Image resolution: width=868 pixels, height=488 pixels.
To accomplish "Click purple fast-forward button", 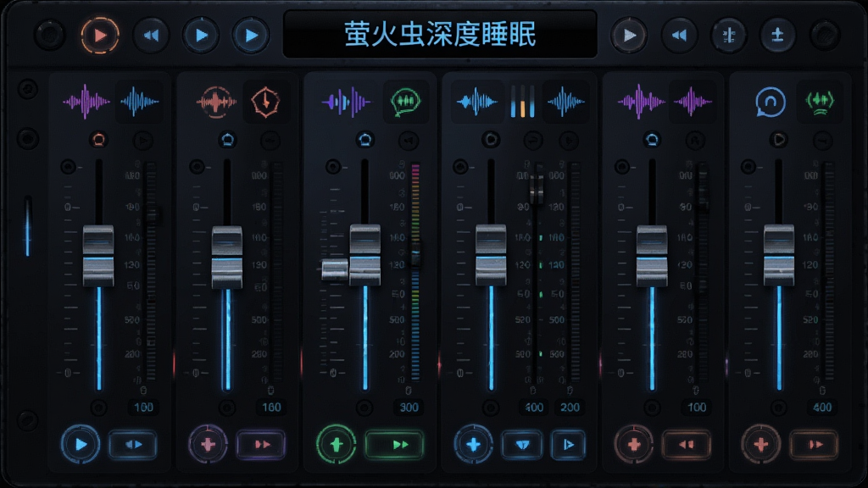I will [261, 444].
